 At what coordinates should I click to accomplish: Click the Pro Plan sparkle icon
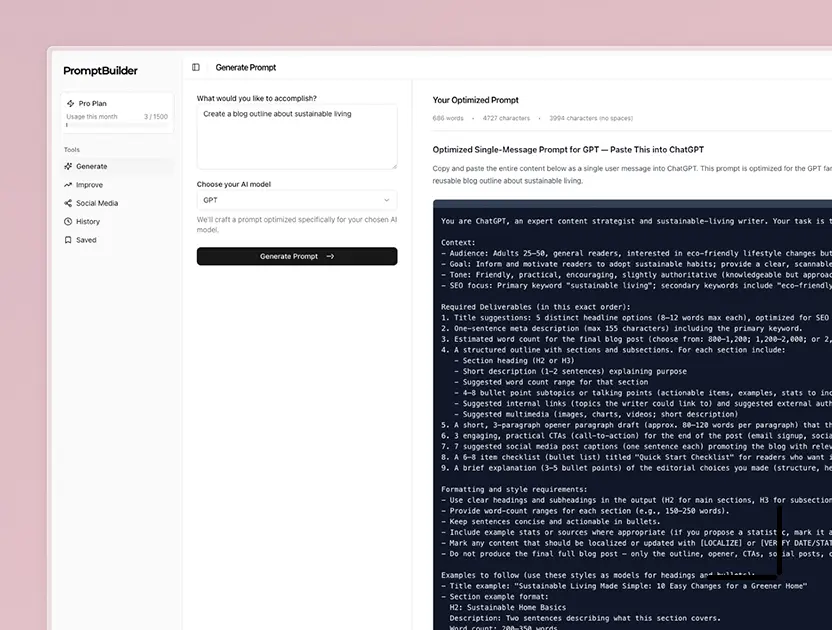click(71, 103)
